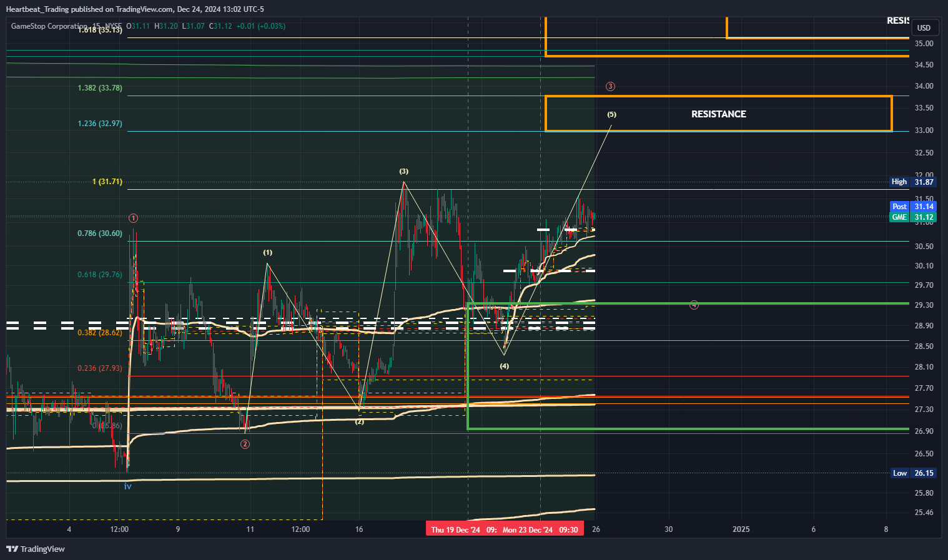Click the 1.618 (35.13) Fibonacci label
The width and height of the screenshot is (948, 560).
[x=100, y=29]
